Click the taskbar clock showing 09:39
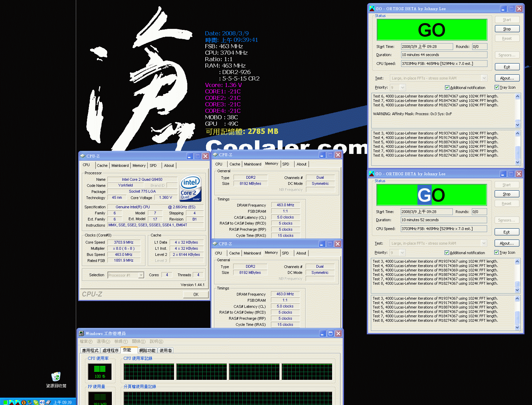 (62, 403)
